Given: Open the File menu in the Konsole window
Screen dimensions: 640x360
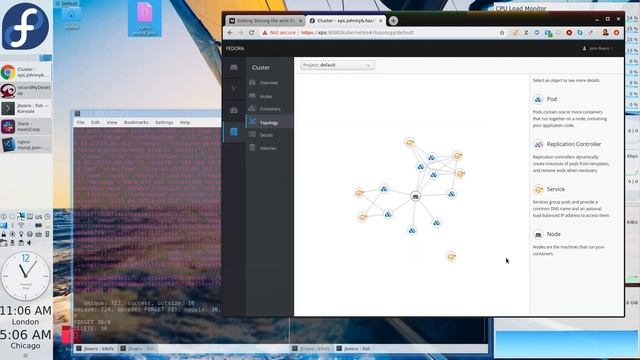Looking at the screenshot, I should [x=80, y=122].
